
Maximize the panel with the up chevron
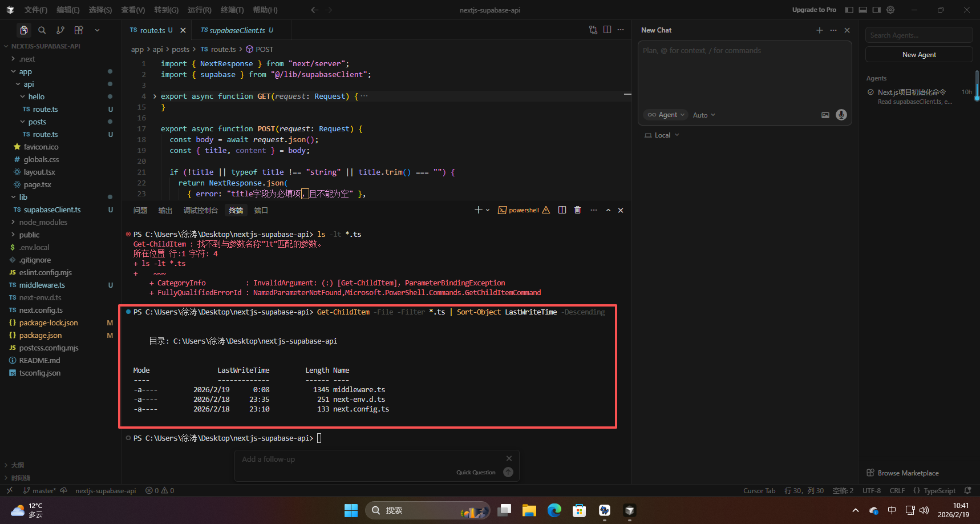(x=608, y=210)
